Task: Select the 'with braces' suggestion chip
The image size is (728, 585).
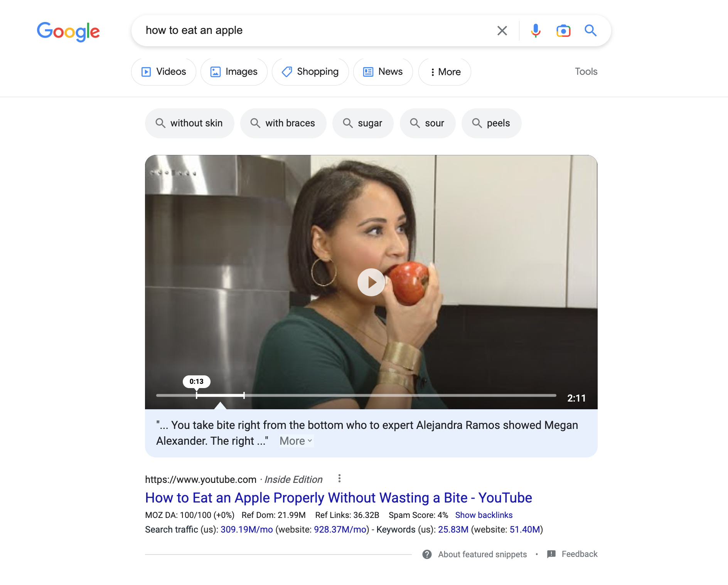Action: point(283,123)
